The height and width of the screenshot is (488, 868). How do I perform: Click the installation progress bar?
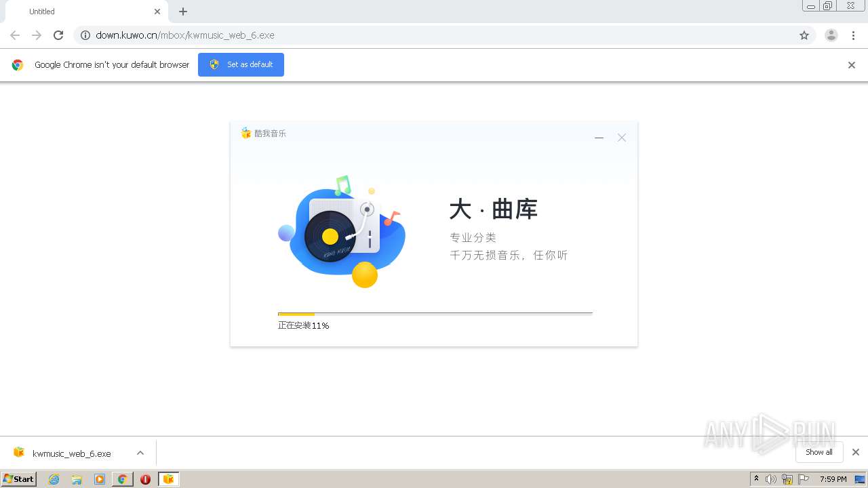click(435, 314)
